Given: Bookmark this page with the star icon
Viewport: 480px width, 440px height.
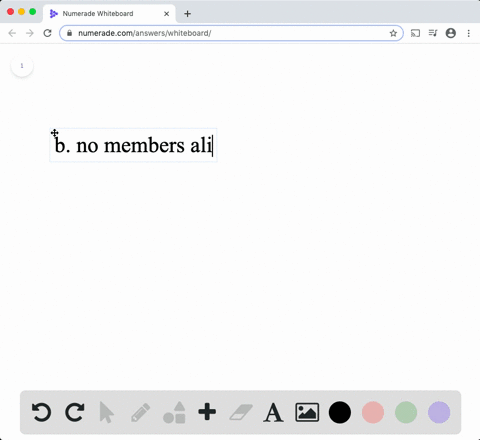Looking at the screenshot, I should pyautogui.click(x=393, y=33).
